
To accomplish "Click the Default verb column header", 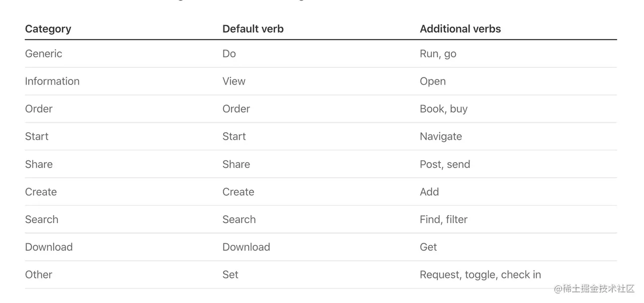I will 253,29.
